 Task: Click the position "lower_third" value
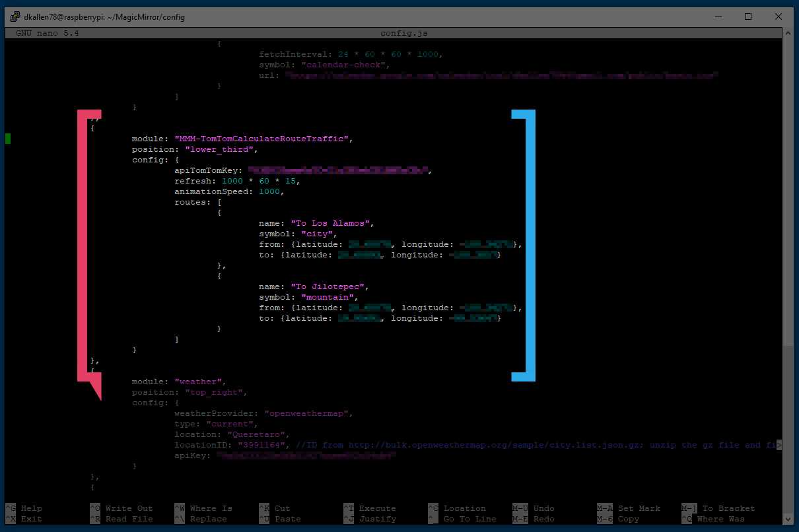tap(219, 149)
